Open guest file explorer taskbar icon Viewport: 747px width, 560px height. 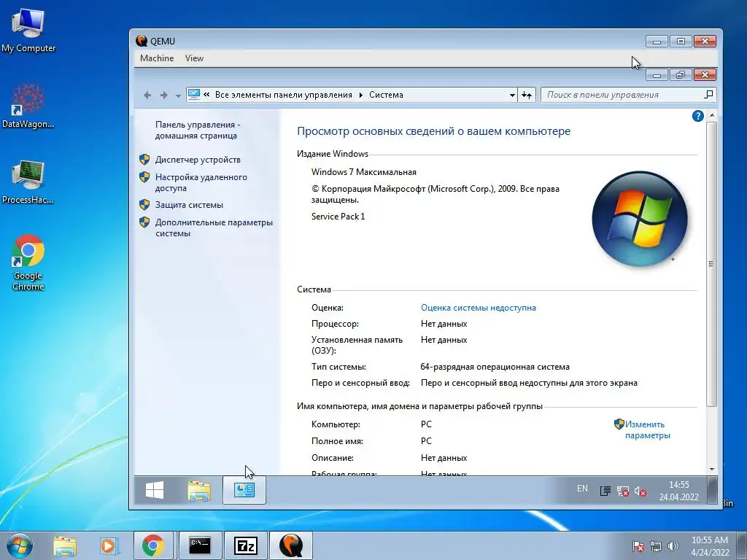199,491
